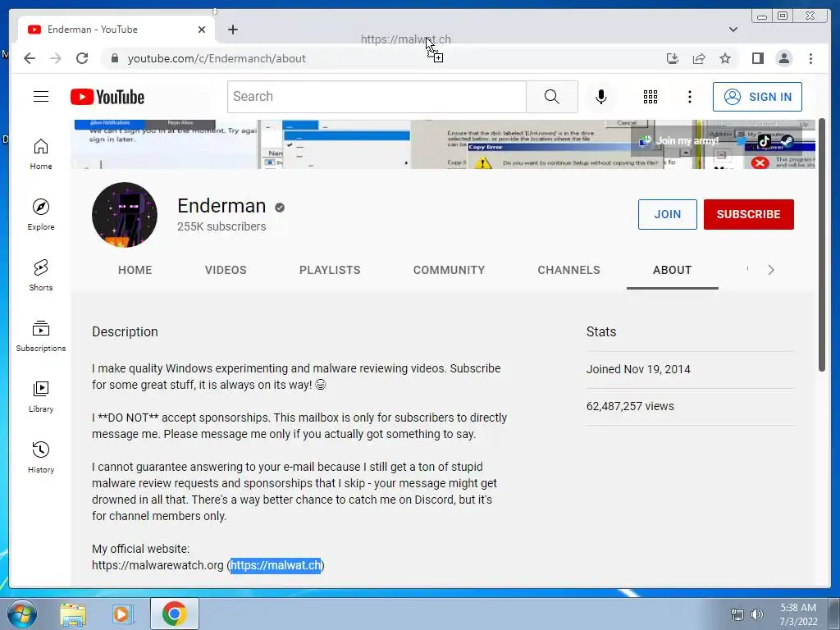Click the YouTube logo
840x630 pixels.
107,97
